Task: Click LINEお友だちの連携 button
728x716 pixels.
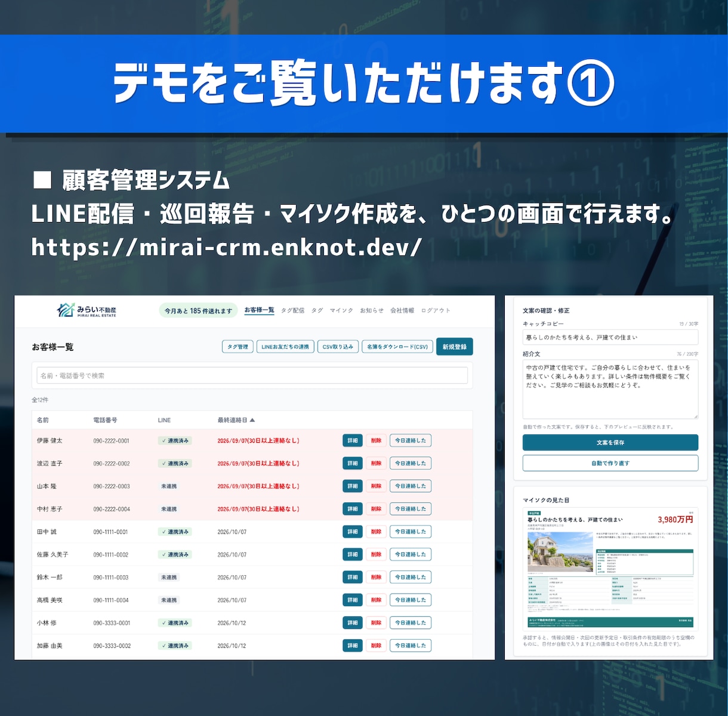Action: coord(285,347)
